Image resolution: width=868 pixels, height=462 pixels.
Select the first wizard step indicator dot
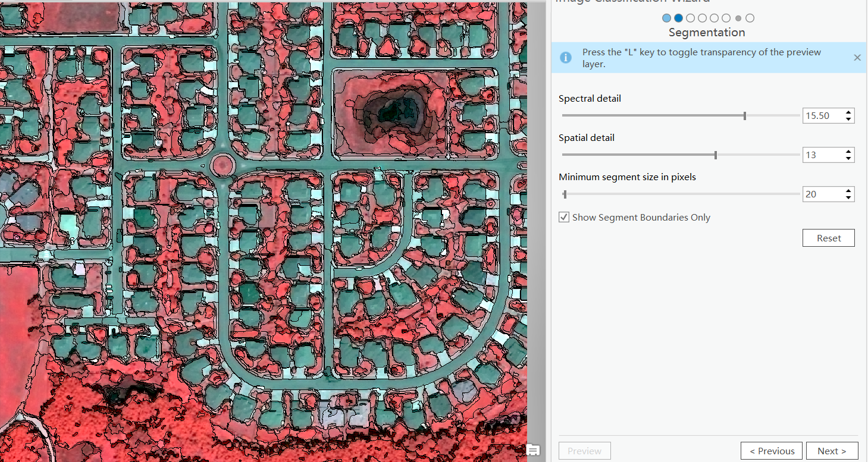pyautogui.click(x=666, y=18)
